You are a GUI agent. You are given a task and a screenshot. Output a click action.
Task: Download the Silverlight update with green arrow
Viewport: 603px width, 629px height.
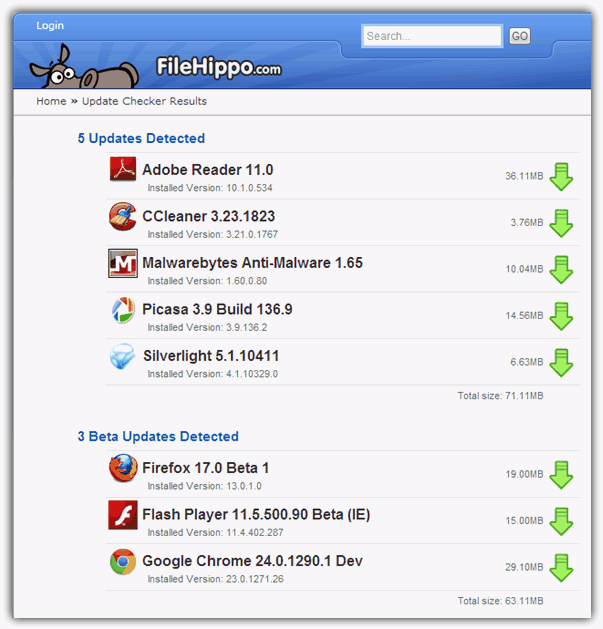561,363
